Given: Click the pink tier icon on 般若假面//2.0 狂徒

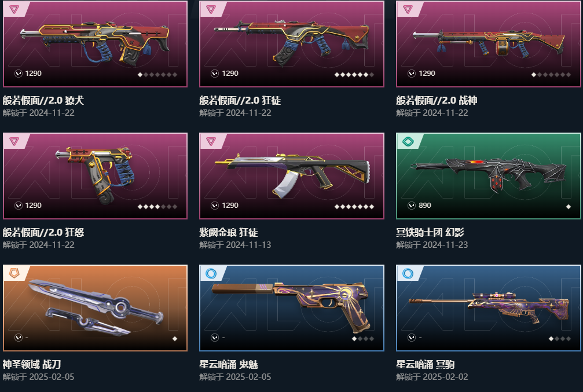Looking at the screenshot, I should click(x=211, y=9).
